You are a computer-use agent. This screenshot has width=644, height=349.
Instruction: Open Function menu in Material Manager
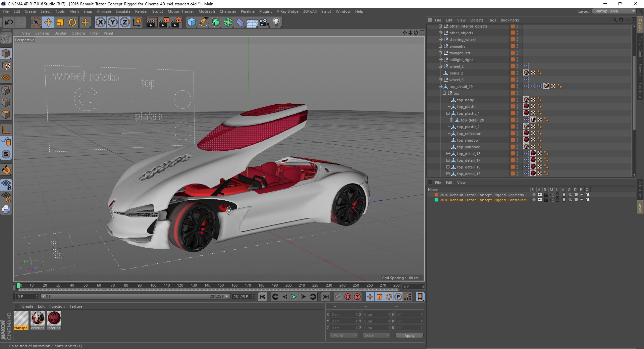[x=57, y=306]
